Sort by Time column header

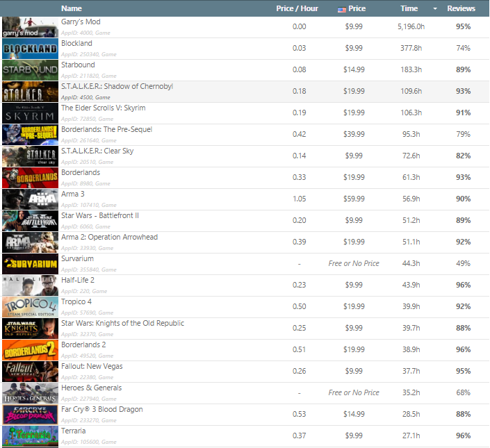409,8
